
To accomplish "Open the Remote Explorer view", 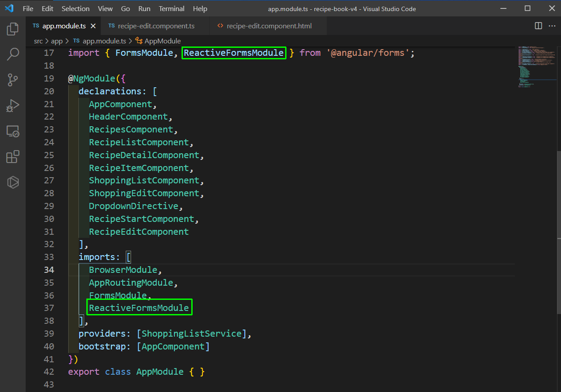I will click(13, 131).
